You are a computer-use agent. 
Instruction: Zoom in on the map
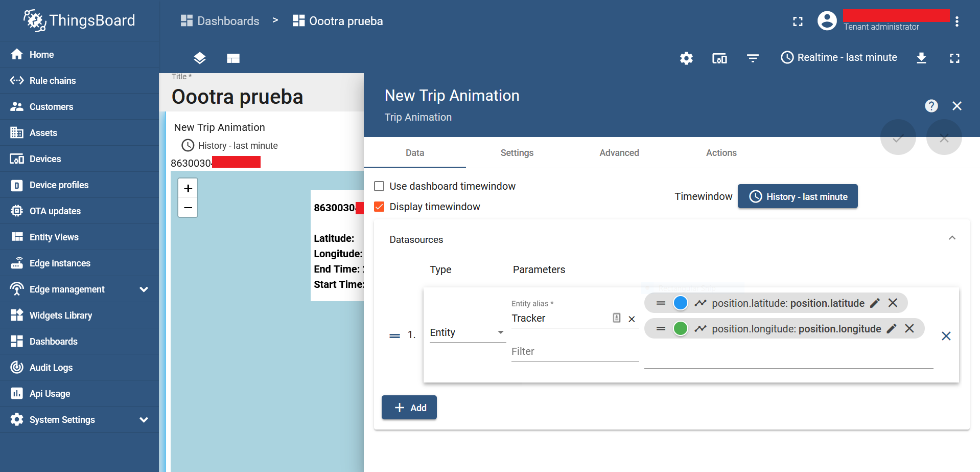tap(188, 188)
